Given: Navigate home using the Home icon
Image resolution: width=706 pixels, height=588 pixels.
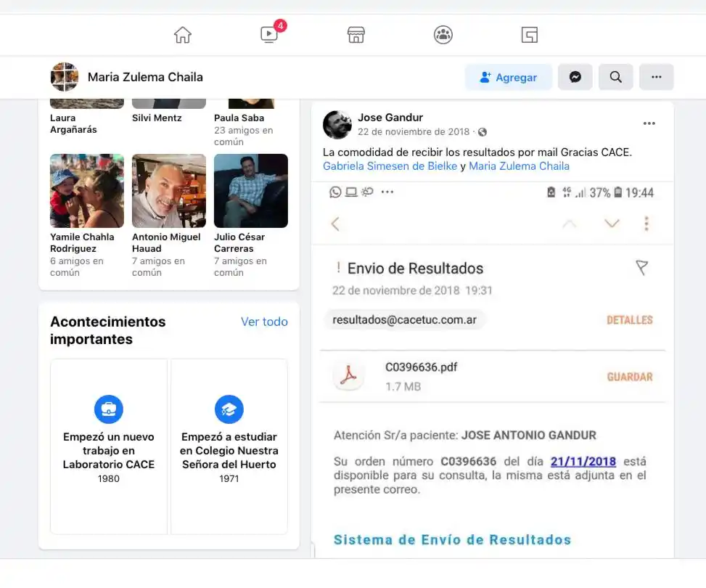Looking at the screenshot, I should click(182, 34).
